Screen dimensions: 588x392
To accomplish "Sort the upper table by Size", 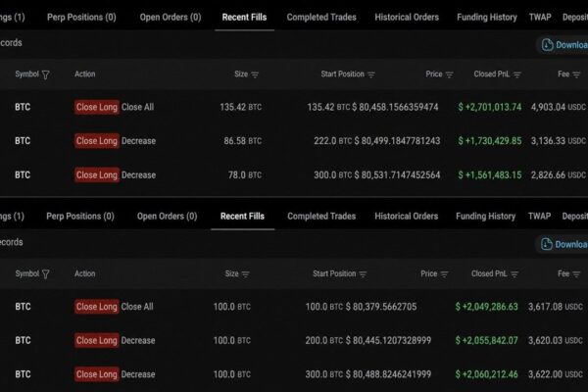I will coord(255,74).
